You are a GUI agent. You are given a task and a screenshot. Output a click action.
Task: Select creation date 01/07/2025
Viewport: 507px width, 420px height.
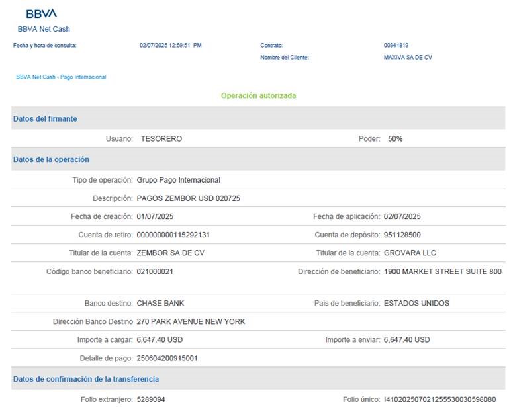[155, 216]
